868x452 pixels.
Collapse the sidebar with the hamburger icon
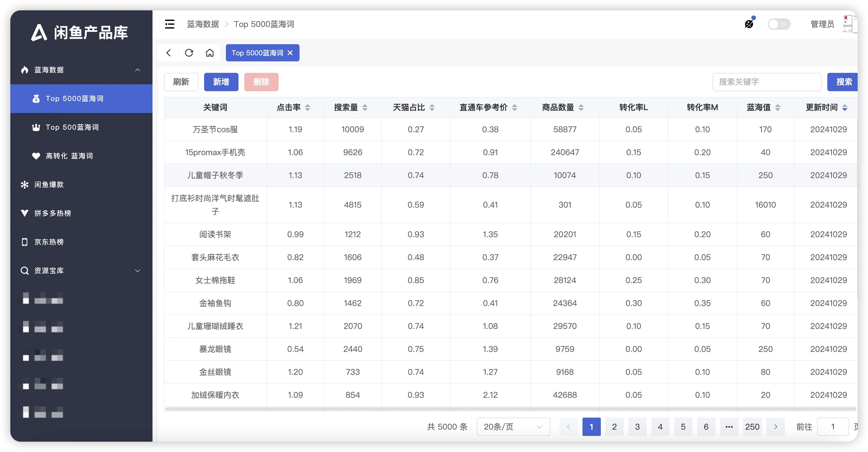[x=169, y=24]
